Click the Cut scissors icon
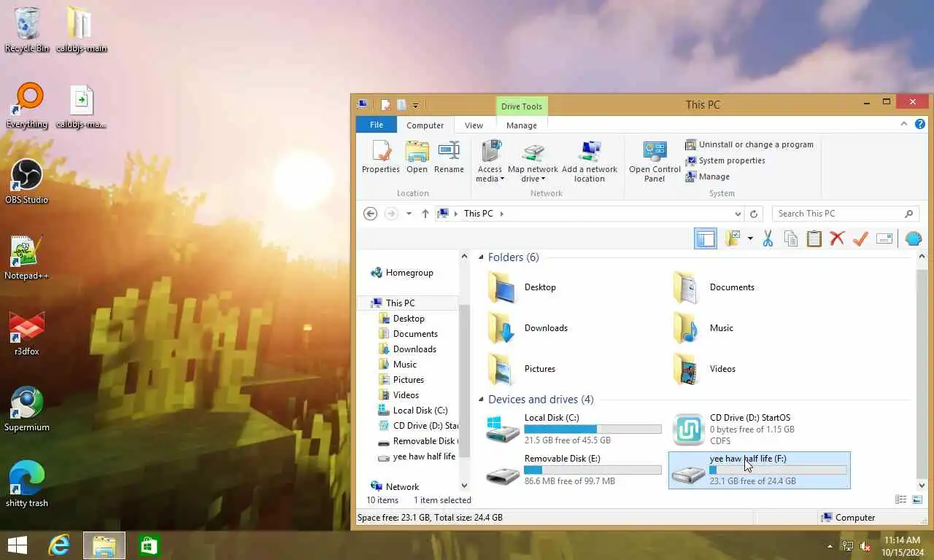Viewport: 934px width, 560px height. (x=768, y=238)
